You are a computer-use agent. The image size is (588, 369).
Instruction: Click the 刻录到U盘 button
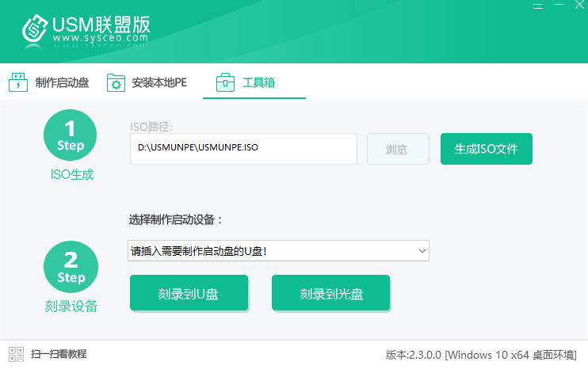[x=189, y=294]
